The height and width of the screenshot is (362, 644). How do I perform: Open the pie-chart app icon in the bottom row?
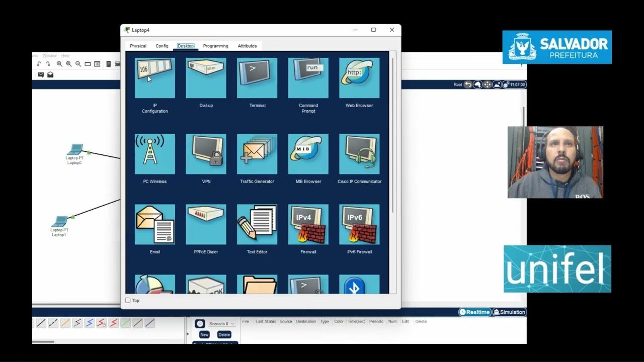[155, 284]
